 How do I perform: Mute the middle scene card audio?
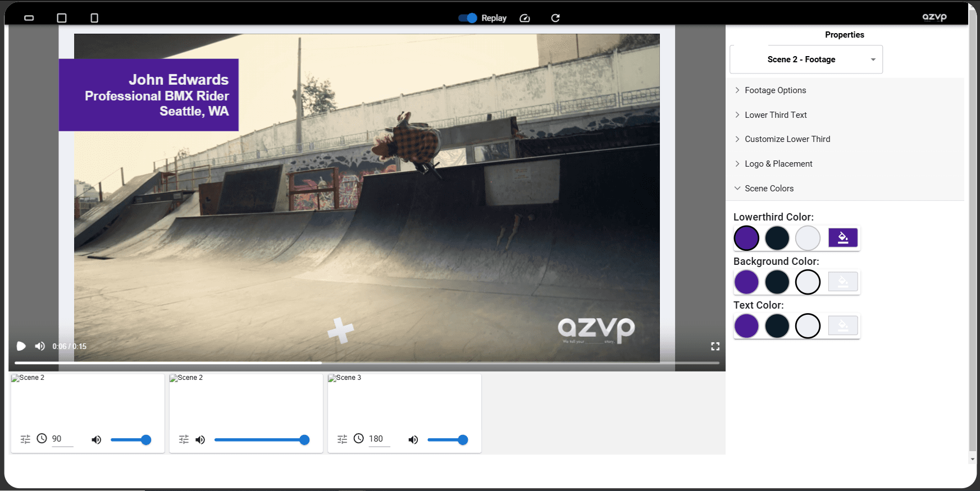point(200,440)
